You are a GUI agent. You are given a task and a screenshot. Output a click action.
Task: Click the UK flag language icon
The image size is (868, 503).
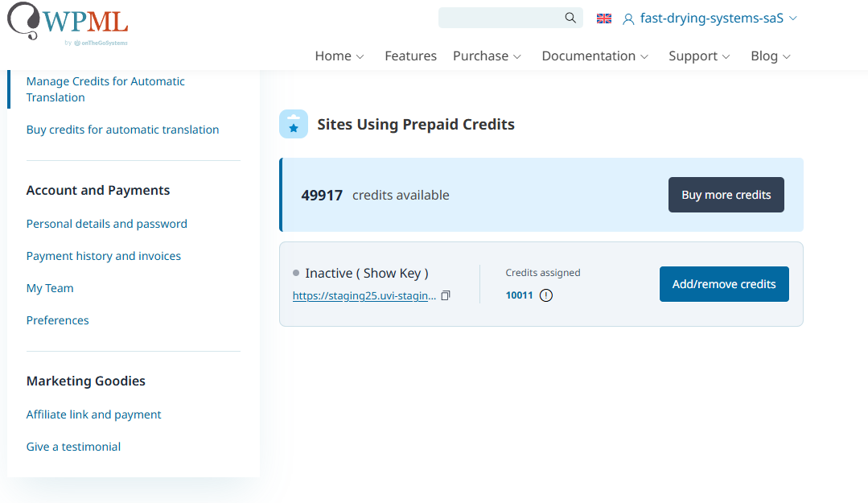[x=604, y=19]
